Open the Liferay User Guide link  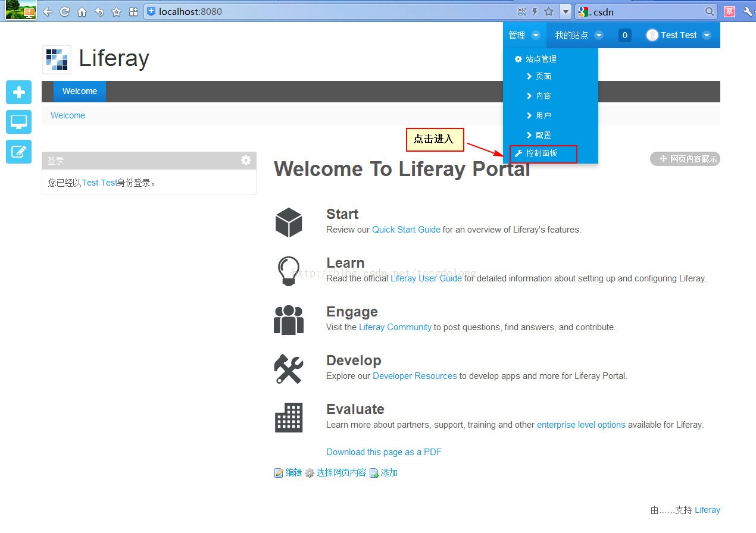click(426, 278)
